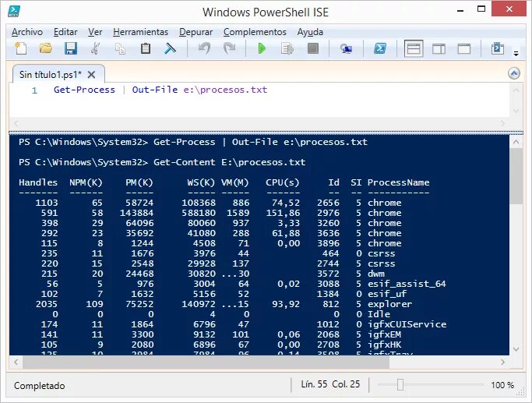Save the script with the floppy icon
The image size is (532, 403).
tap(71, 48)
